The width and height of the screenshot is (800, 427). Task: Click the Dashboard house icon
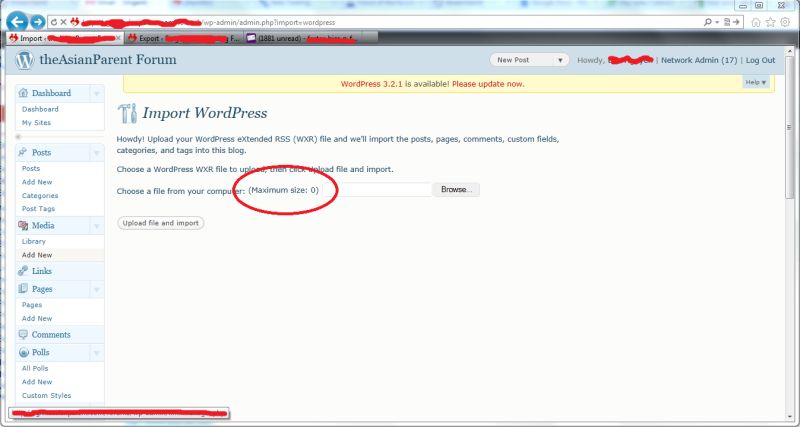(x=23, y=93)
